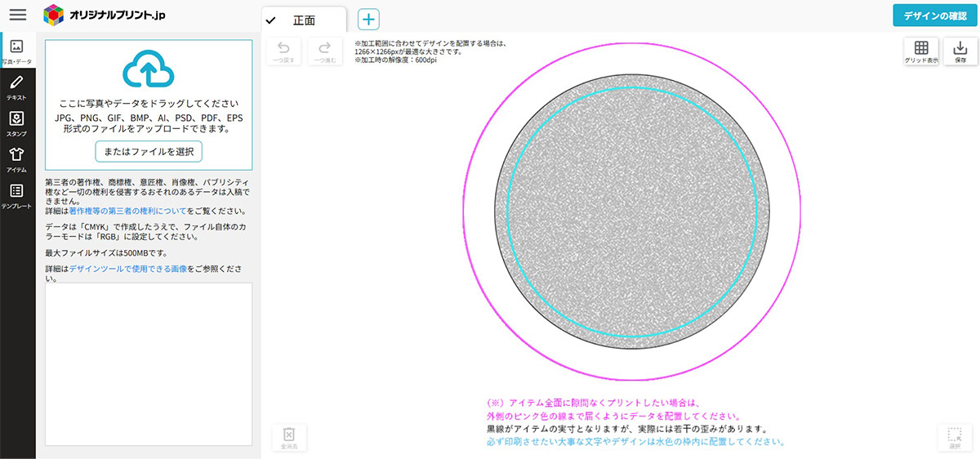Open the スタンプ stamp tool
This screenshot has width=980, height=459.
tap(17, 123)
